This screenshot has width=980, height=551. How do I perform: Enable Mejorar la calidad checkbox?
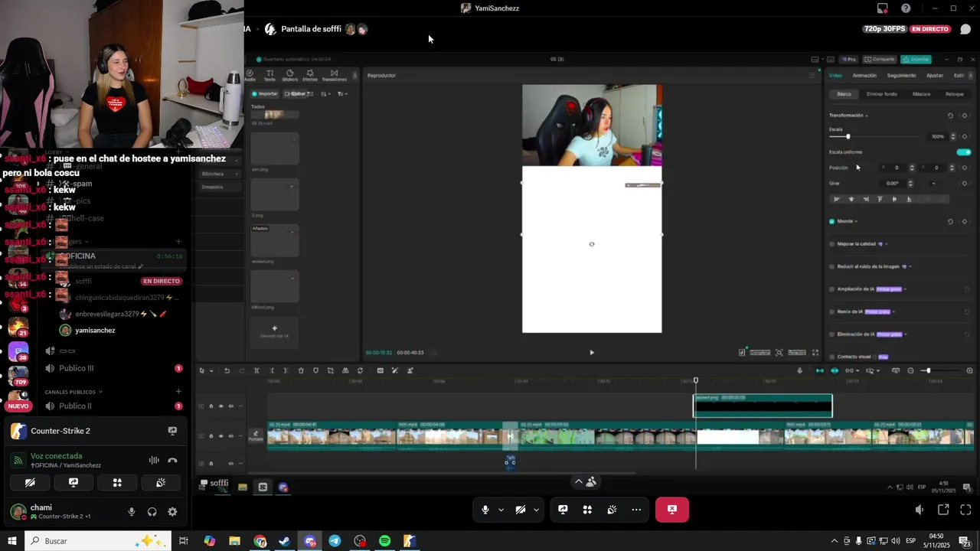[832, 244]
